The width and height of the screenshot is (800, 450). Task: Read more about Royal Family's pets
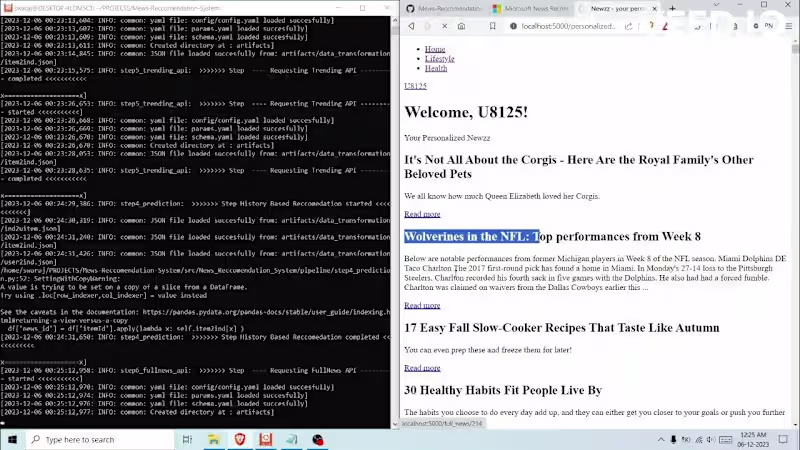click(x=422, y=214)
